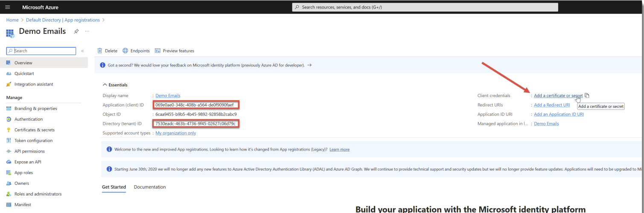
Task: Click the Owners people icon
Action: coord(9,183)
